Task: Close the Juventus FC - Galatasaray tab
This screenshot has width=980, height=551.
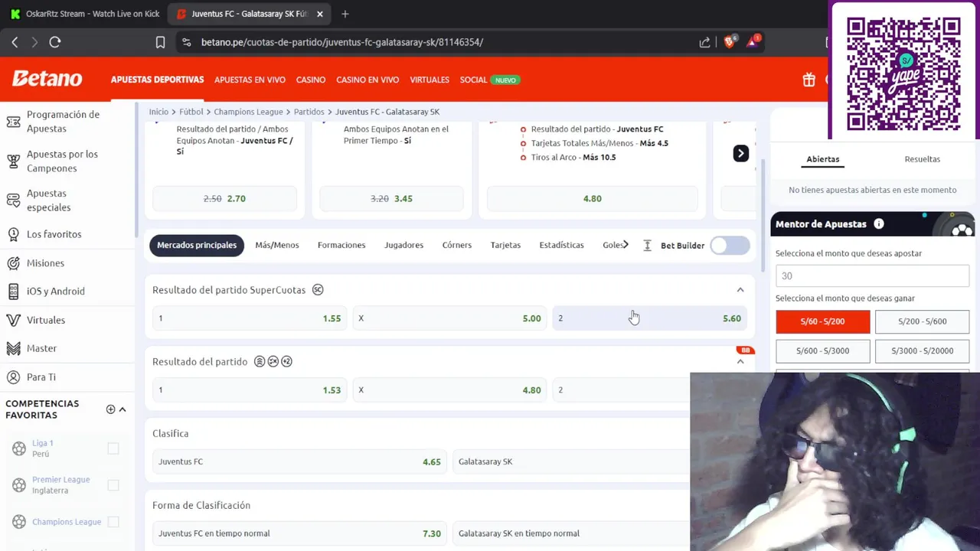Action: coord(320,14)
